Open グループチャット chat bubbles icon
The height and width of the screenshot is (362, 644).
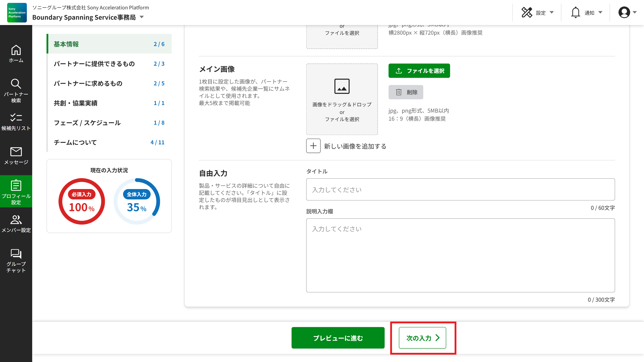tap(16, 254)
